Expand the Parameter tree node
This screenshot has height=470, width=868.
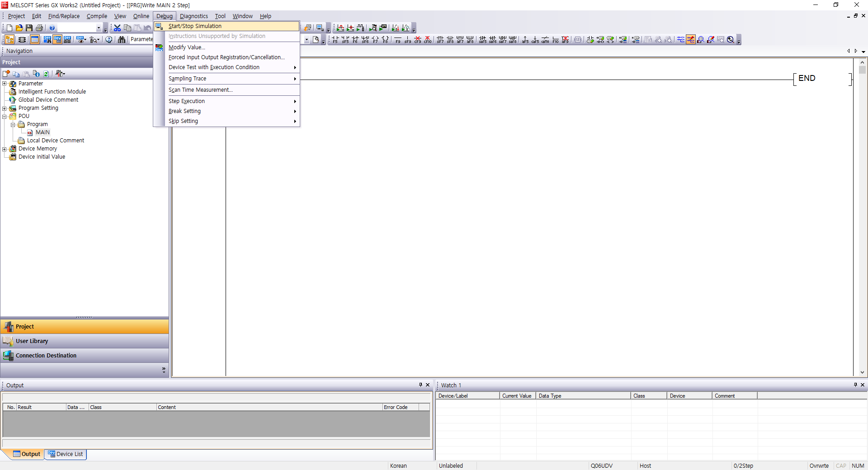(5, 84)
